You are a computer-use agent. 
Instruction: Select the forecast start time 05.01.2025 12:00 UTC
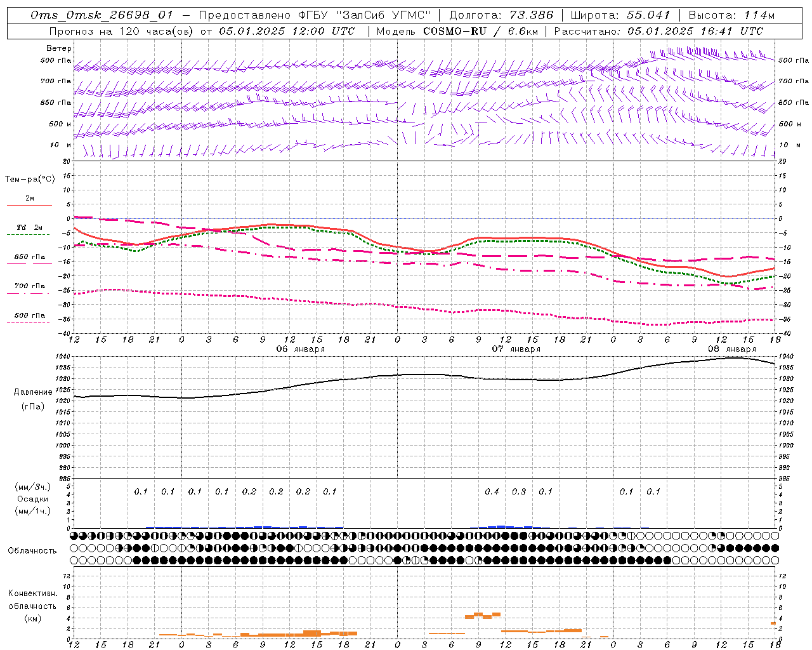(287, 30)
